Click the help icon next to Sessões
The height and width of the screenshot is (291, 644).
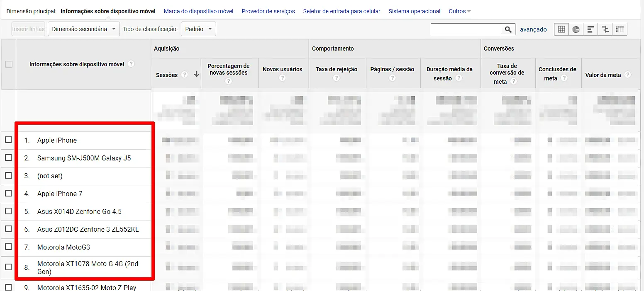184,75
